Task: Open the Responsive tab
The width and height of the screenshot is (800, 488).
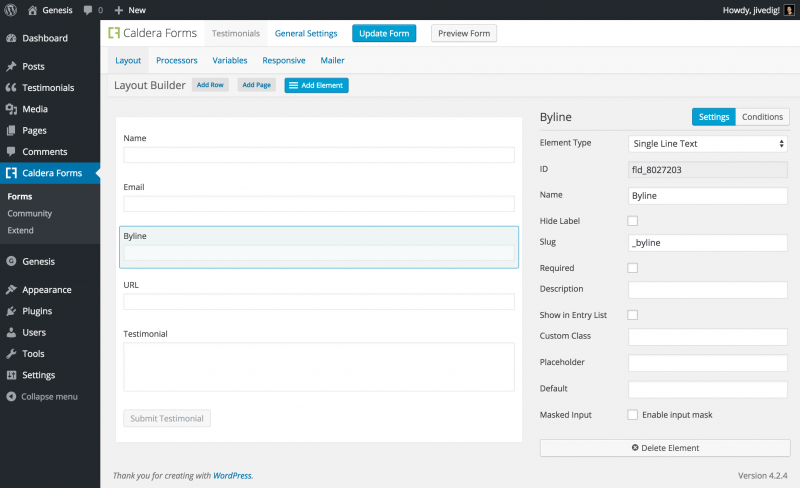Action: (x=284, y=60)
